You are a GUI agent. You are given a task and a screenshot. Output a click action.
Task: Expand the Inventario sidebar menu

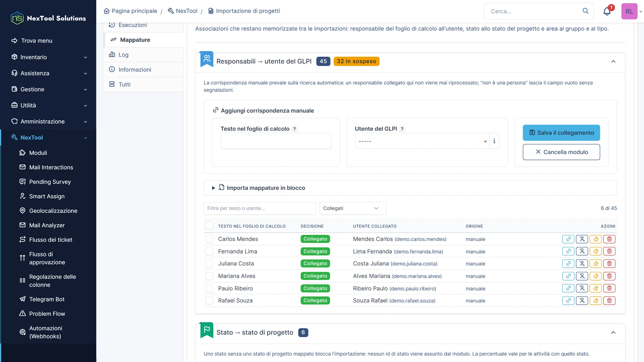48,57
